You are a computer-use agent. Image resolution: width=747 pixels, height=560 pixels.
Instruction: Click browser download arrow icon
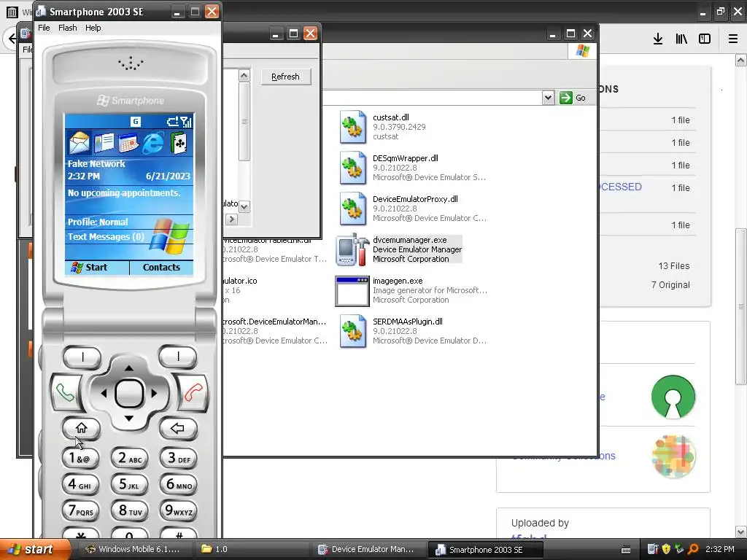(657, 39)
